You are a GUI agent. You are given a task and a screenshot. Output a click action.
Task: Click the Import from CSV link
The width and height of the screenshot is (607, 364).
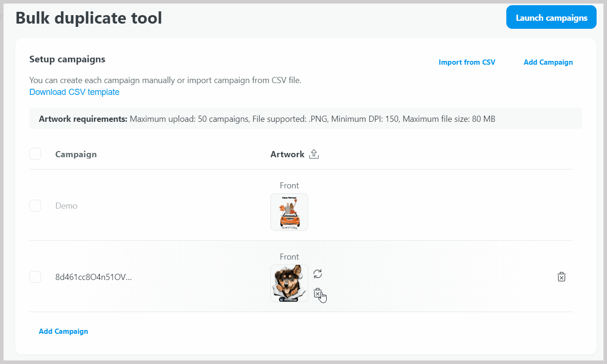467,62
